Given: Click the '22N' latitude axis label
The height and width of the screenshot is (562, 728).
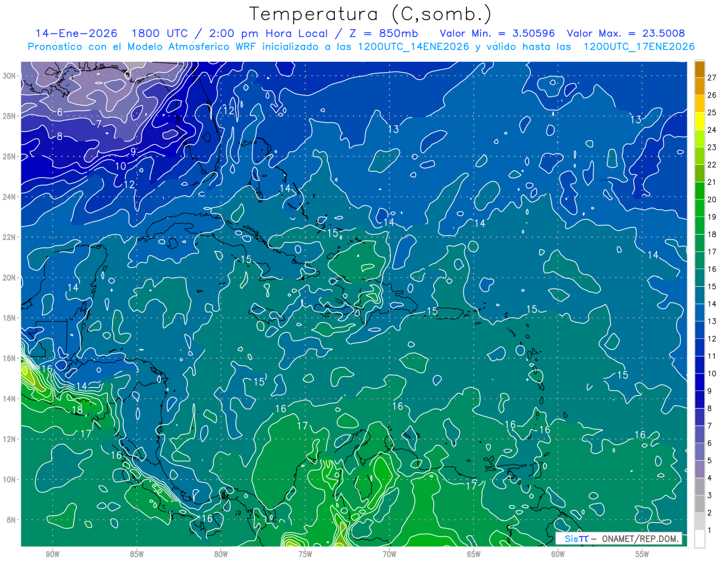Looking at the screenshot, I should click(x=9, y=237).
